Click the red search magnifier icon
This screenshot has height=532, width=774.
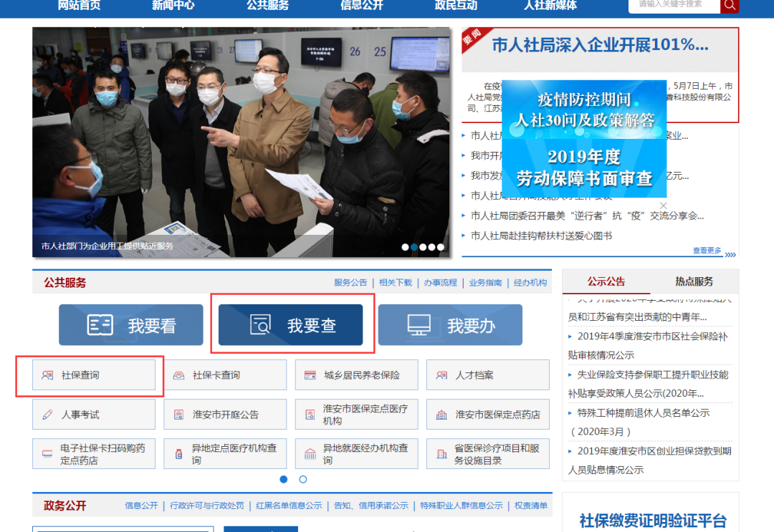point(730,5)
